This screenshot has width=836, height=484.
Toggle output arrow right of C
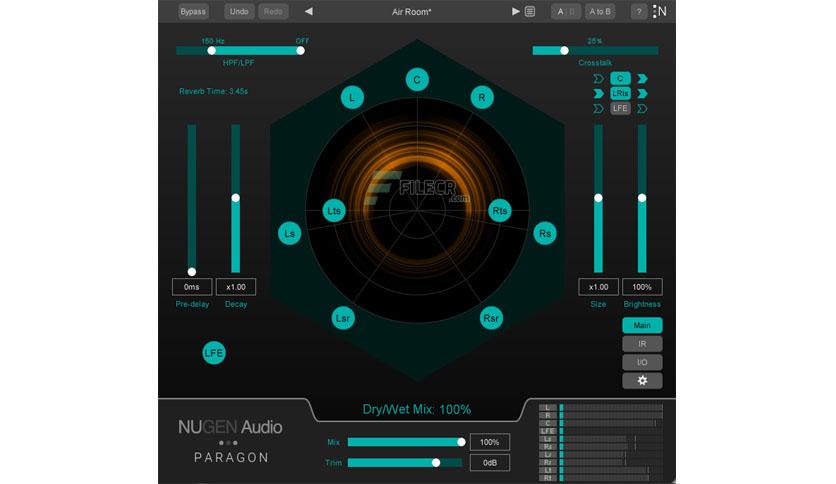point(642,79)
